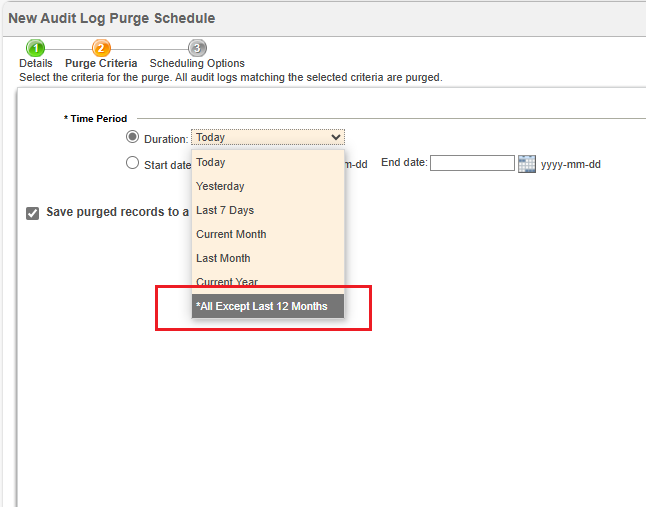The height and width of the screenshot is (507, 646).
Task: Jump to the Scheduling Options step label
Action: (197, 64)
